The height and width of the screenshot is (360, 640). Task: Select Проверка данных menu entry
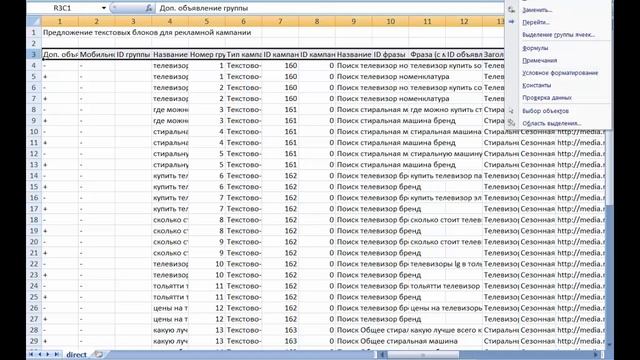pyautogui.click(x=547, y=98)
